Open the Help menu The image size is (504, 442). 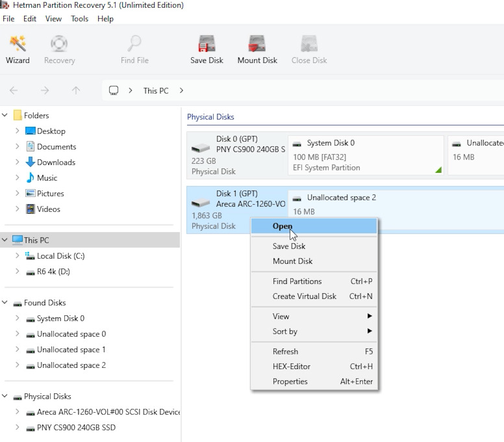105,19
